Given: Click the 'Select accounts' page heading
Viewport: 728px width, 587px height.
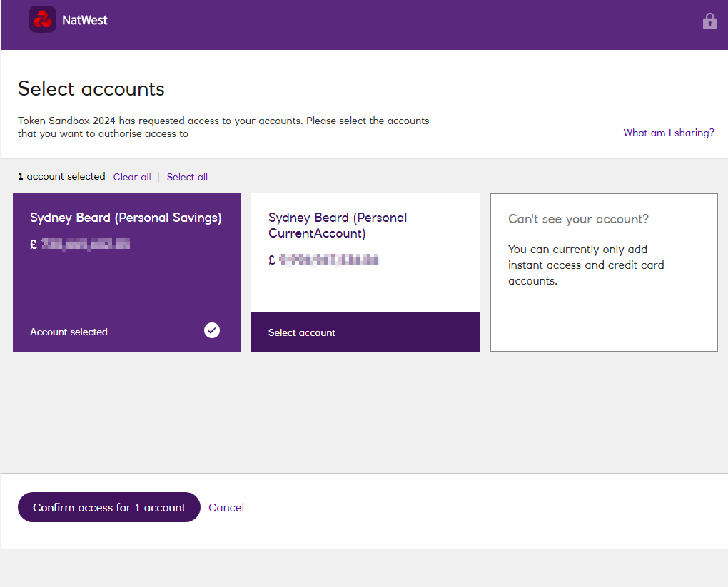Looking at the screenshot, I should click(x=91, y=88).
